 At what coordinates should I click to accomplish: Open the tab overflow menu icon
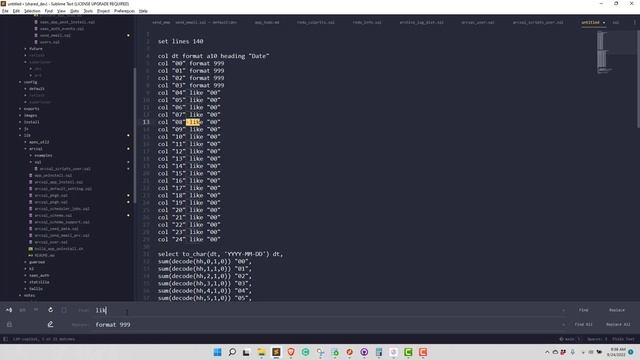[635, 22]
